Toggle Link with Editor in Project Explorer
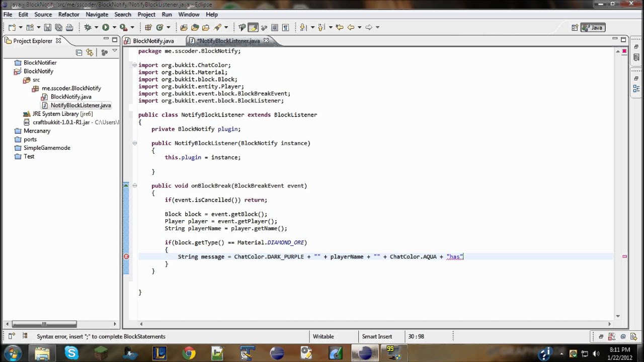The width and height of the screenshot is (644, 362). pyautogui.click(x=90, y=52)
